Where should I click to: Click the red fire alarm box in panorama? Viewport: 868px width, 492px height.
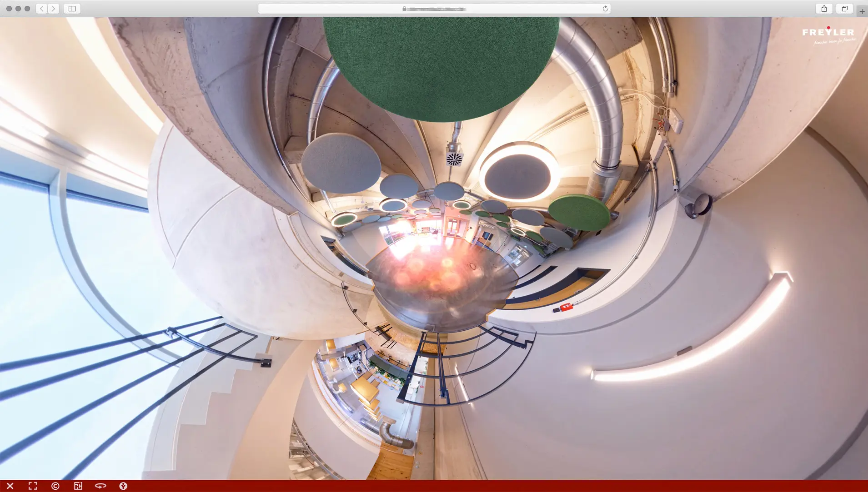point(565,308)
